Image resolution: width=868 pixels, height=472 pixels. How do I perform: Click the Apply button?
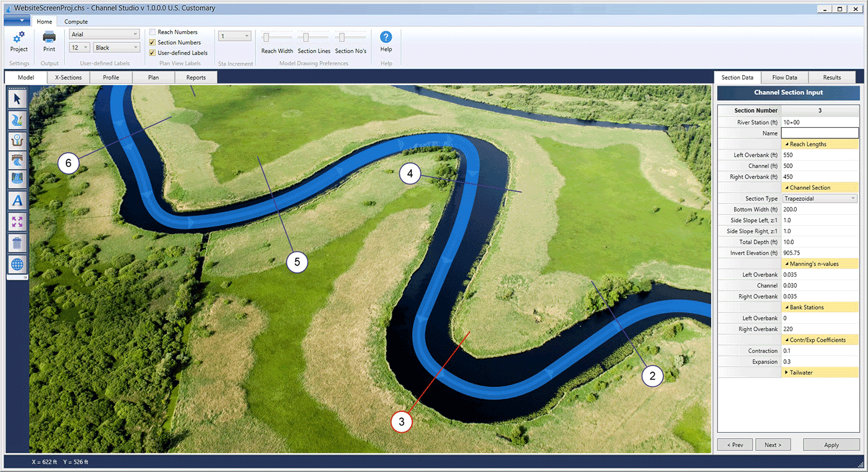(x=831, y=445)
